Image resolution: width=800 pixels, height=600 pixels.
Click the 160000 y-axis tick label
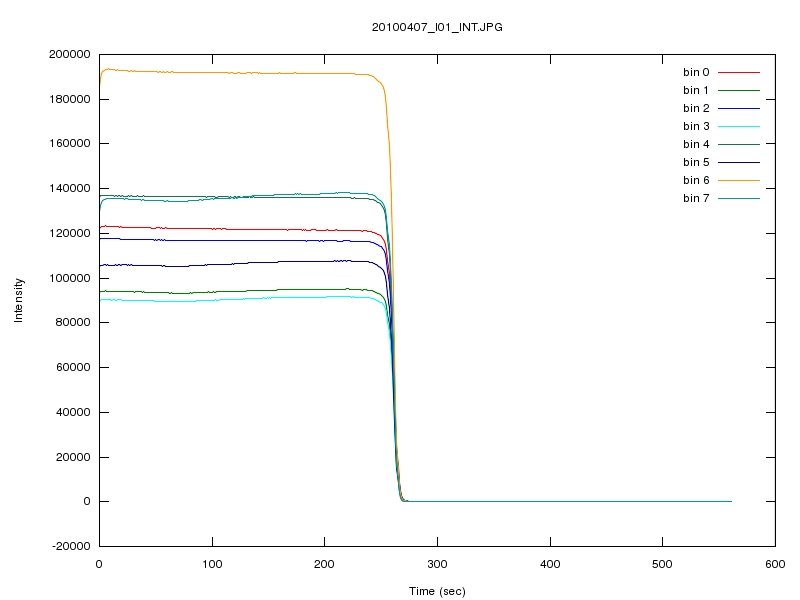(69, 143)
